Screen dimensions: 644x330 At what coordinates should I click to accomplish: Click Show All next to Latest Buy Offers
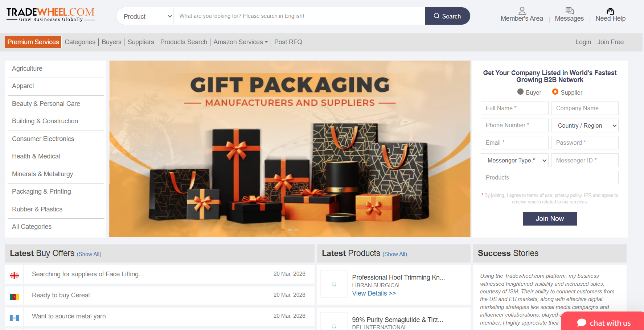click(x=89, y=254)
